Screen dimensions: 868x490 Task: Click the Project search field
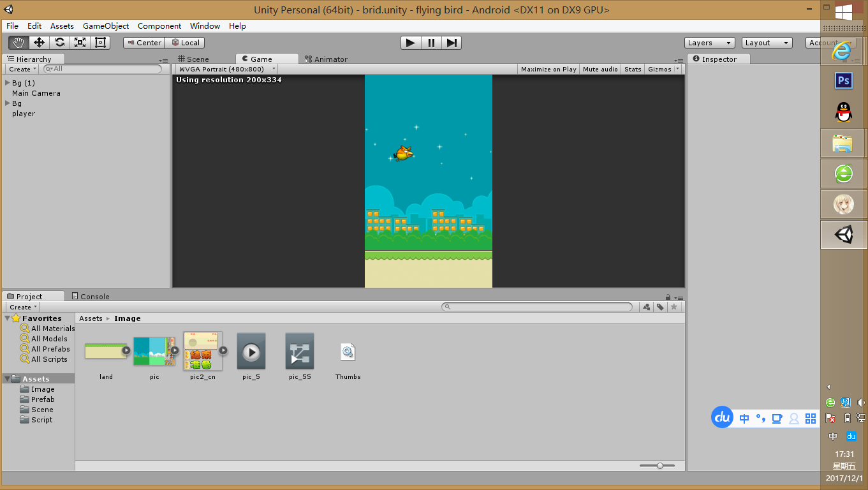pyautogui.click(x=537, y=307)
